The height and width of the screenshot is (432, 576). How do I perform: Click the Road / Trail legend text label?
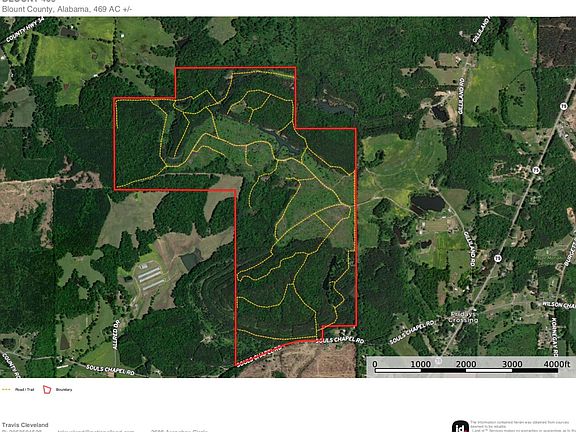click(24, 389)
